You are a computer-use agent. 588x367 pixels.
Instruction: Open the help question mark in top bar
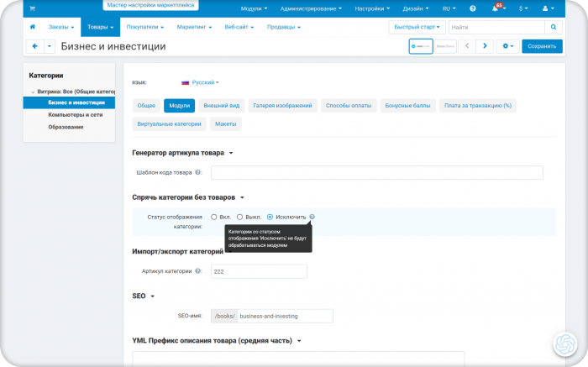click(x=472, y=8)
